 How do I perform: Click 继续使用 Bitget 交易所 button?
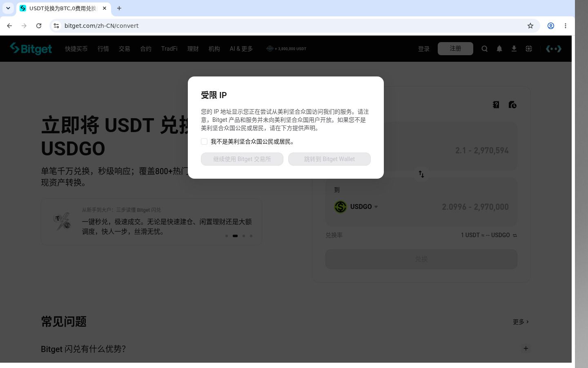coord(242,159)
